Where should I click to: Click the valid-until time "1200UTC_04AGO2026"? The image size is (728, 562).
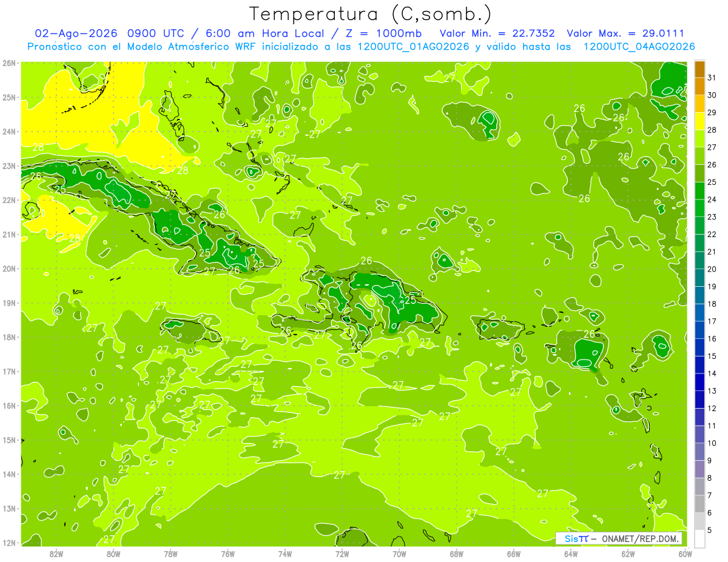[x=639, y=47]
